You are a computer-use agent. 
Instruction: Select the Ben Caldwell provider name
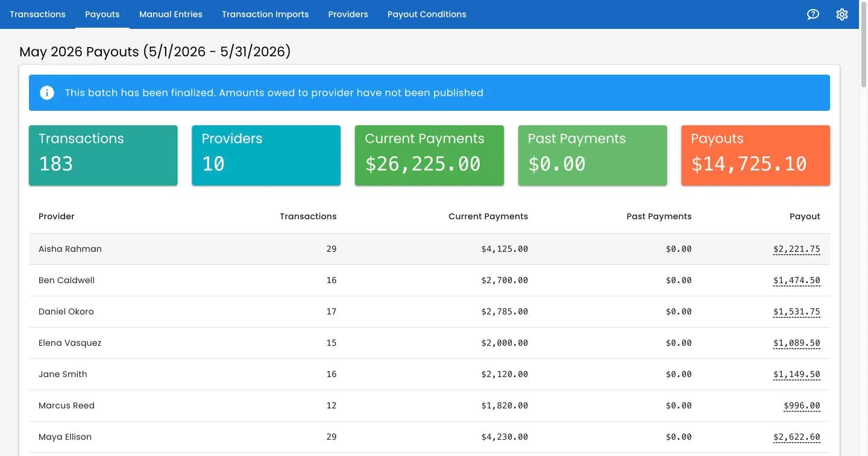coord(66,280)
